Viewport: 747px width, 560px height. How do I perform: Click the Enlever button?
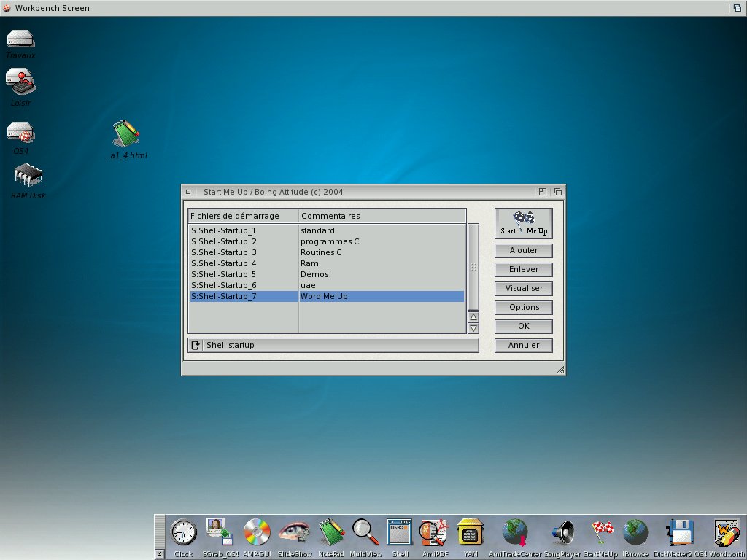pos(524,270)
